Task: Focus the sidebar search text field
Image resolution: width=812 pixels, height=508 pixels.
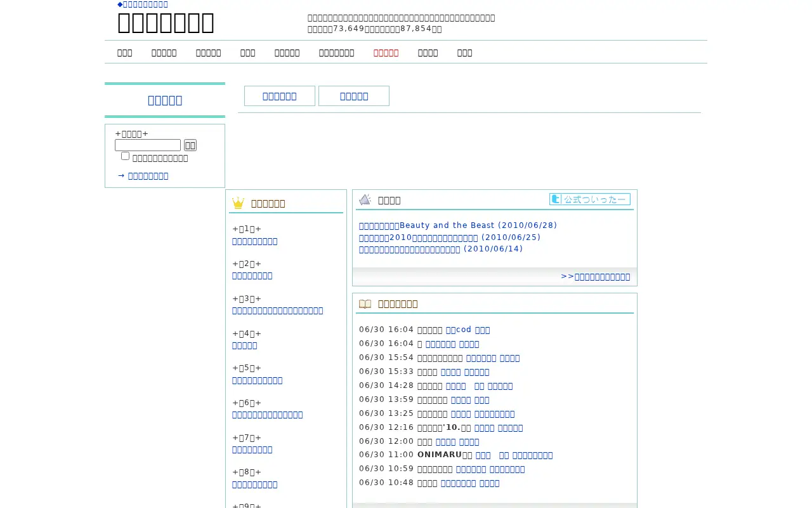Action: point(148,145)
